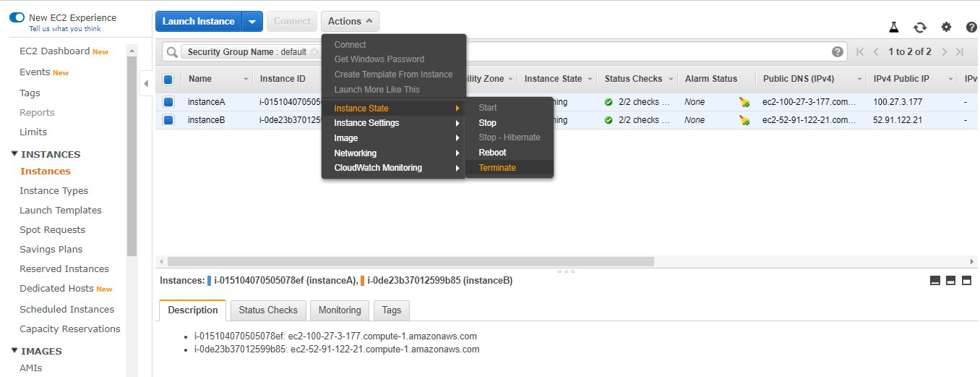Expand the Instance Settings submenu
Image resolution: width=980 pixels, height=377 pixels.
pyautogui.click(x=394, y=123)
